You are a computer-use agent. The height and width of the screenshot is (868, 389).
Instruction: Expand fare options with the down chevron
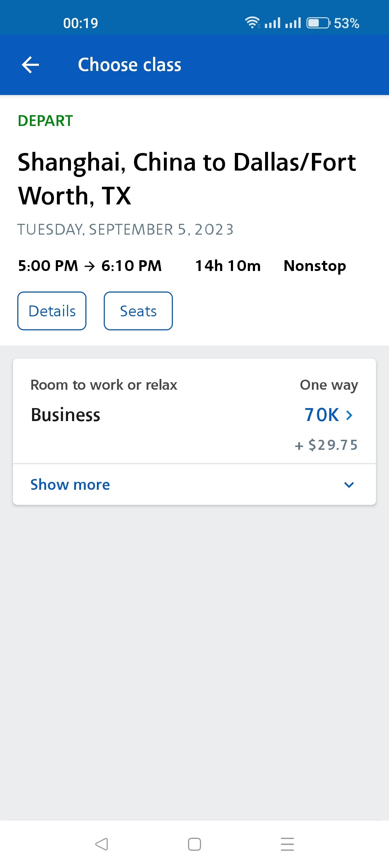[x=349, y=485]
